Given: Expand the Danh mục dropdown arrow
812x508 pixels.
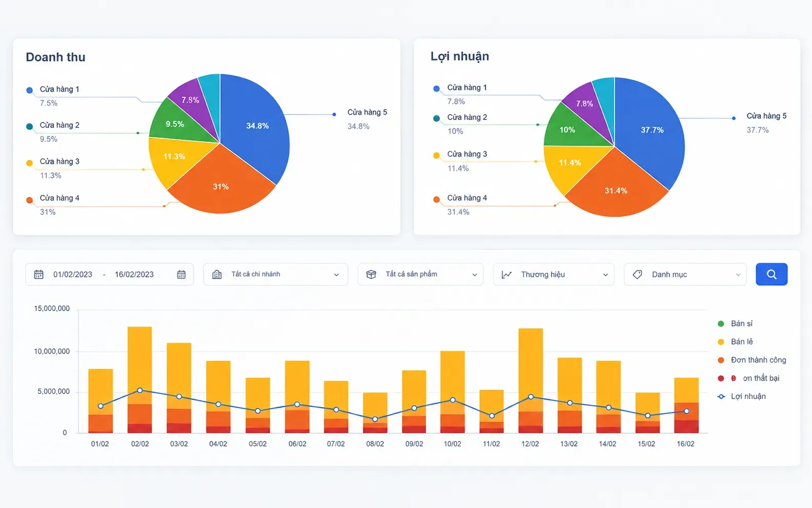Looking at the screenshot, I should click(x=738, y=275).
